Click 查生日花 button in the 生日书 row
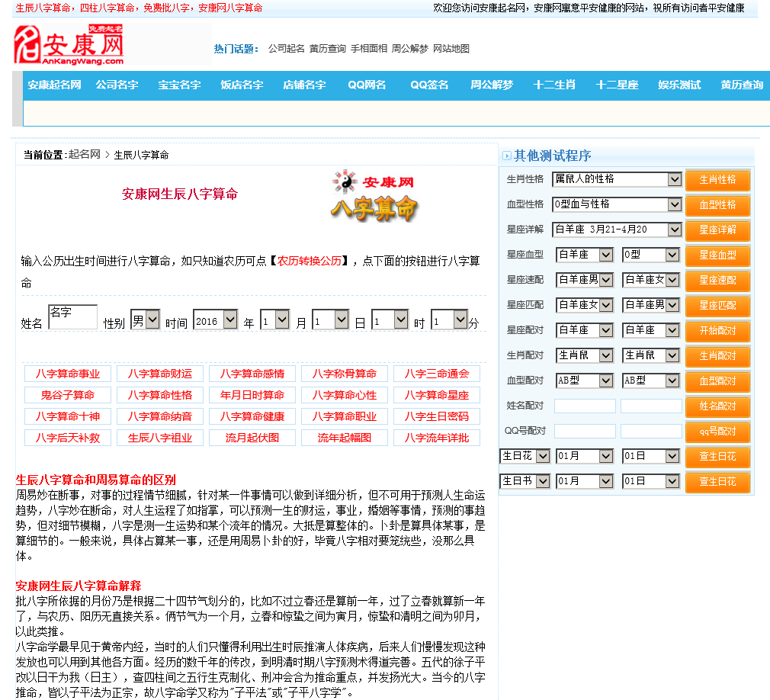The image size is (770, 700). (x=718, y=482)
